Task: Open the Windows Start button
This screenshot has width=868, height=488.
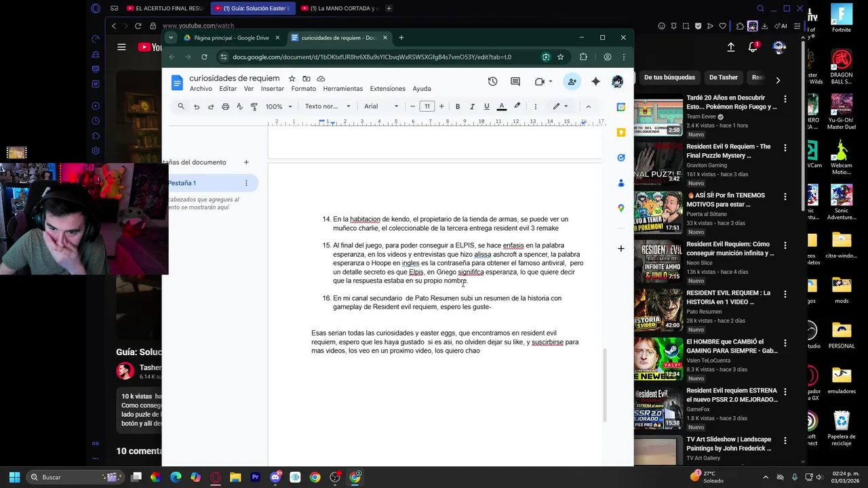Action: click(x=14, y=477)
